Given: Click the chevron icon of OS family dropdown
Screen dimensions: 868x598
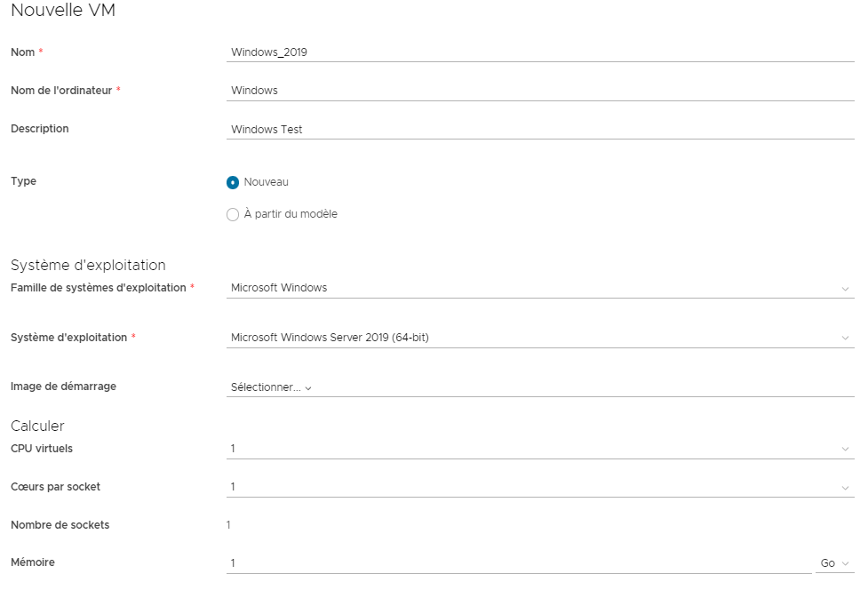Looking at the screenshot, I should point(845,289).
